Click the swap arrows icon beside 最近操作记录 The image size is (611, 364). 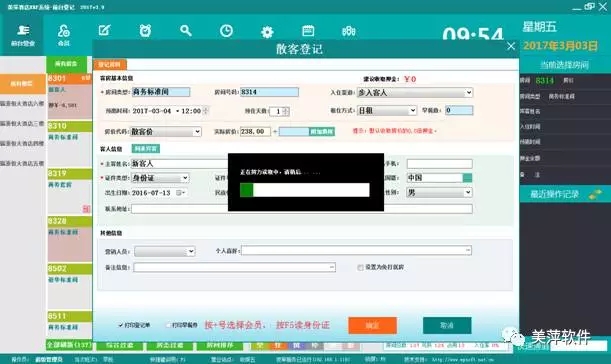click(x=595, y=194)
